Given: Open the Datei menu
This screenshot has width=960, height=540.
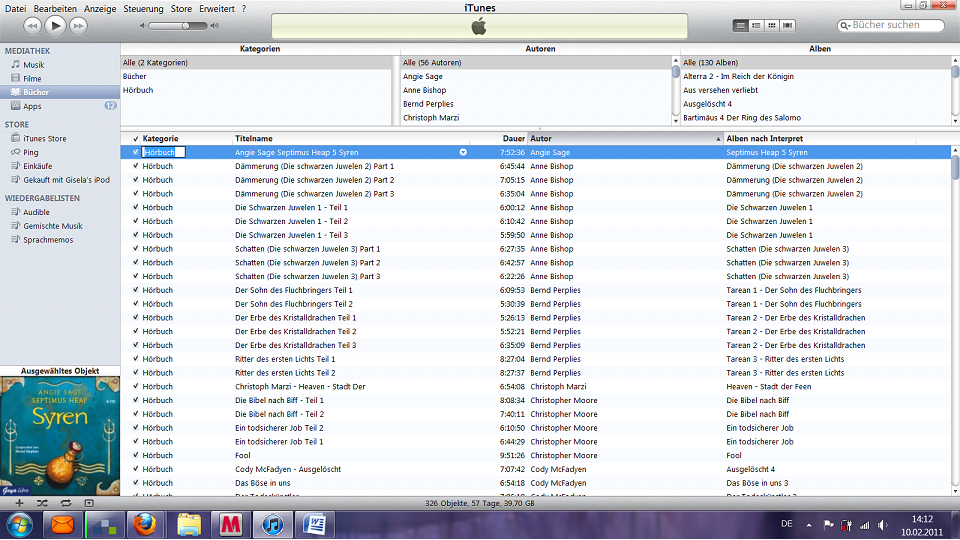Looking at the screenshot, I should [15, 9].
